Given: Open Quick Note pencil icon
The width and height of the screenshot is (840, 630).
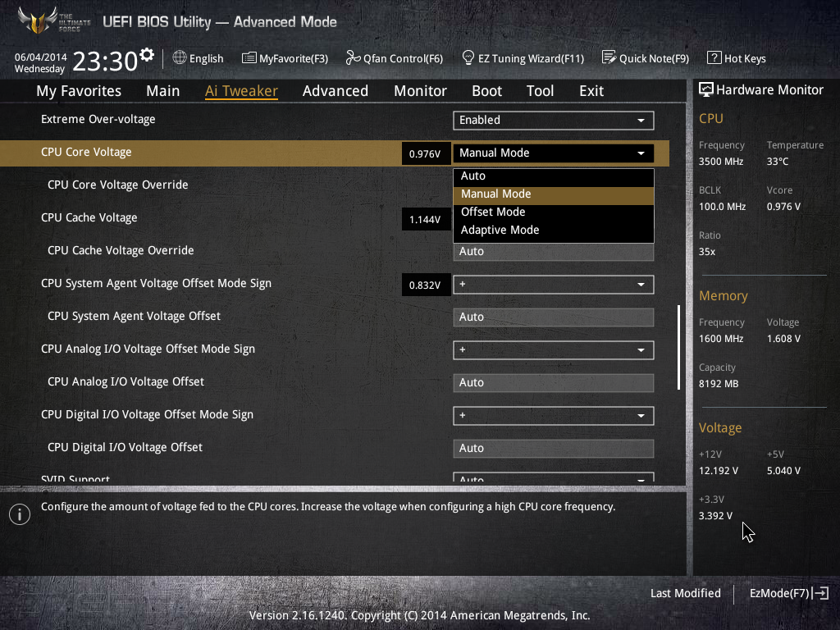Looking at the screenshot, I should click(x=609, y=57).
